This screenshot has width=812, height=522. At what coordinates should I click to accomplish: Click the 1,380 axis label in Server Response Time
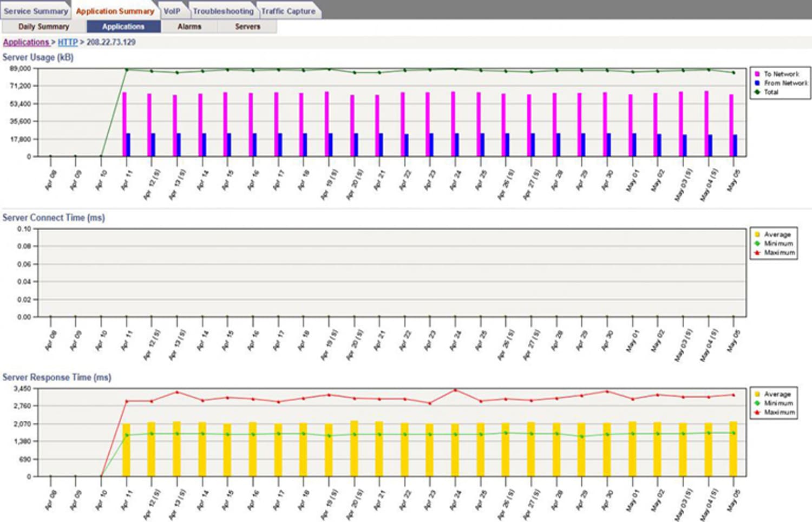coord(22,441)
